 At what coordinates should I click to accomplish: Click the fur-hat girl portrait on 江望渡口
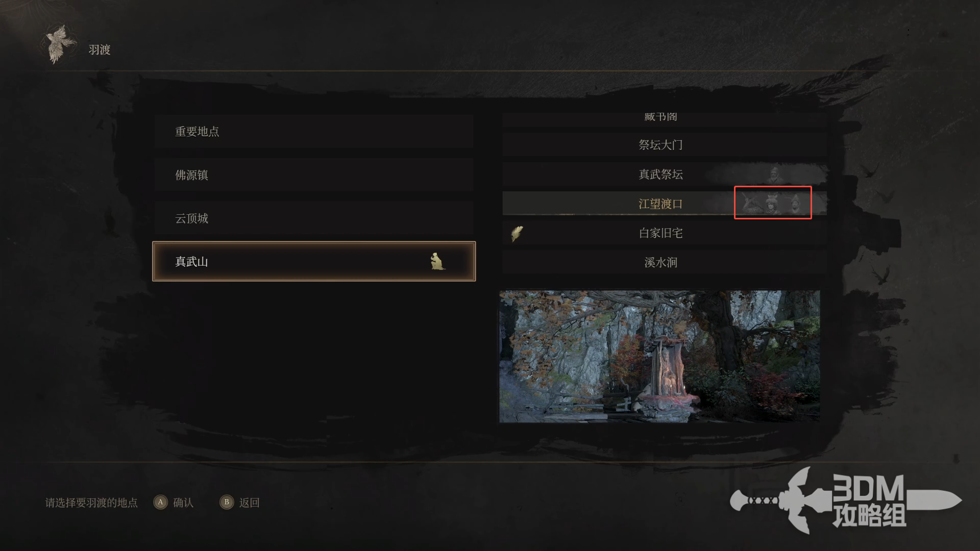[x=771, y=204]
